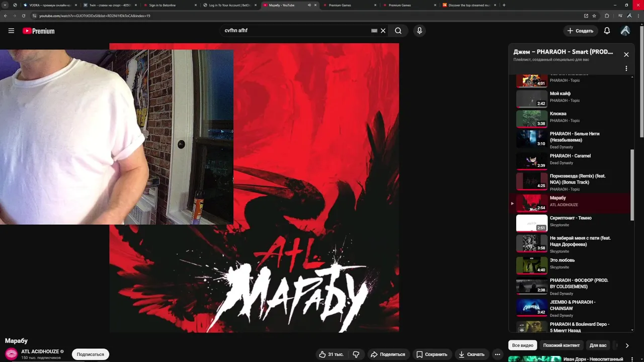The width and height of the screenshot is (644, 362).
Task: Click the Создать create button
Action: click(x=580, y=31)
